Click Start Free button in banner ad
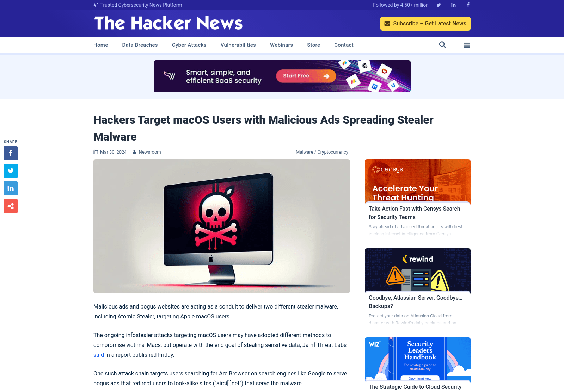The image size is (564, 392). pyautogui.click(x=306, y=76)
